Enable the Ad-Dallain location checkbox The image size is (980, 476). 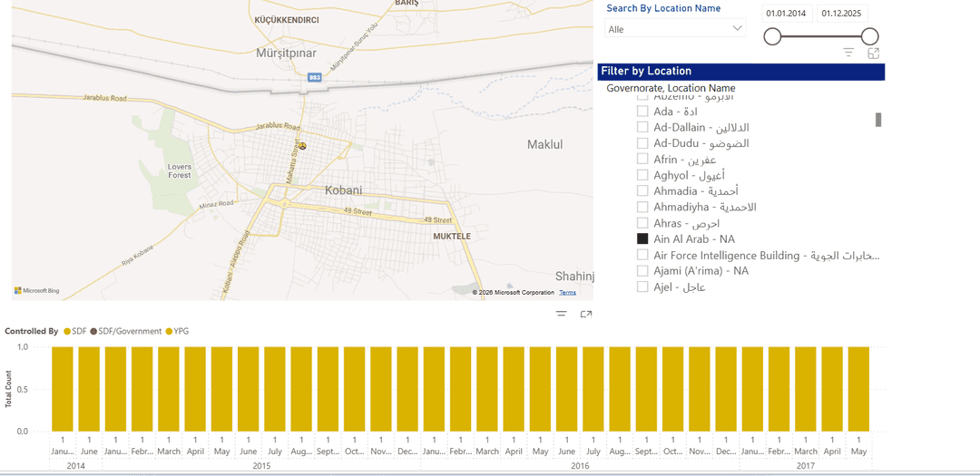[642, 128]
